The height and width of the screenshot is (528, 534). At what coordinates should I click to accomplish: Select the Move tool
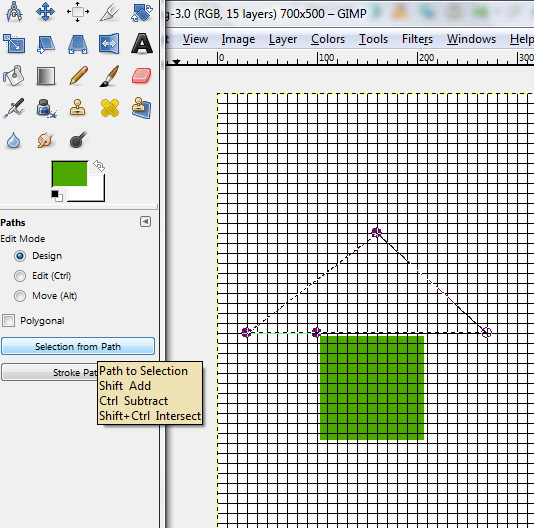pos(45,12)
